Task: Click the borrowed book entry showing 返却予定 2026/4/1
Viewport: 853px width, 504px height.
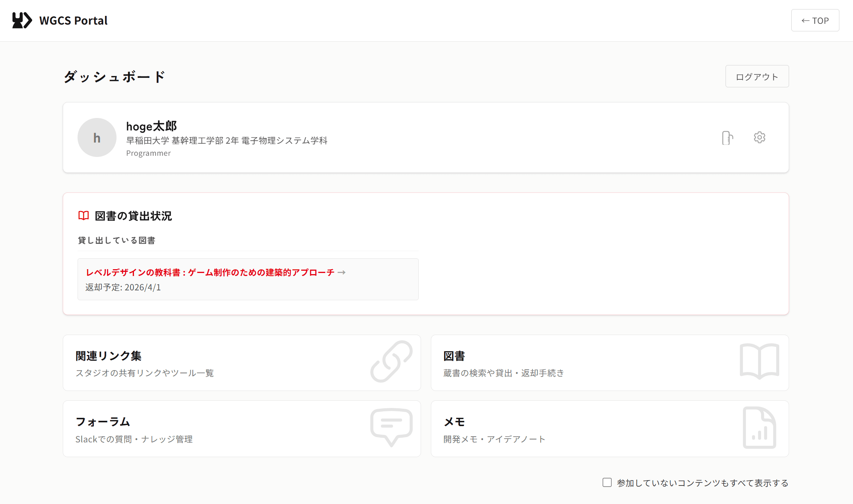Action: click(248, 279)
